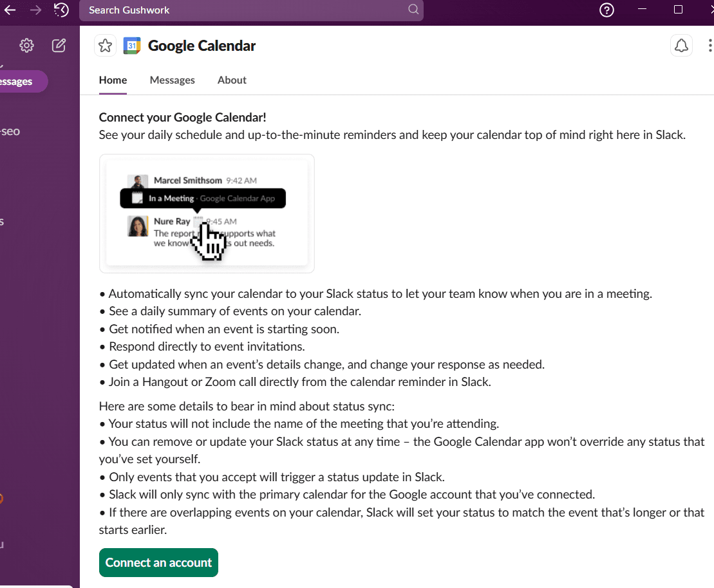Click 'Here are some details to bear in mind' line
Screen dimensions: 714x588
tap(247, 407)
